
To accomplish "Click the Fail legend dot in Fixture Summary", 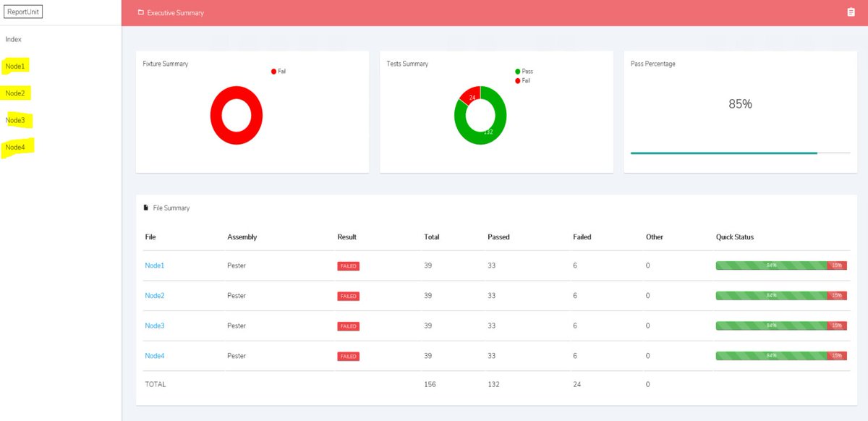I will tap(273, 71).
